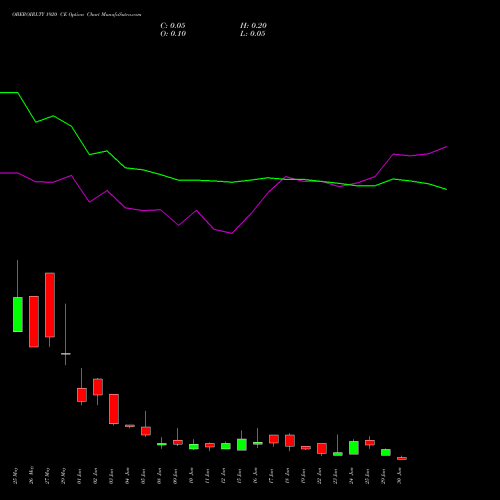The width and height of the screenshot is (500, 500).
Task: Click the OBEROIRLTY options chart title
Action: [x=76, y=15]
